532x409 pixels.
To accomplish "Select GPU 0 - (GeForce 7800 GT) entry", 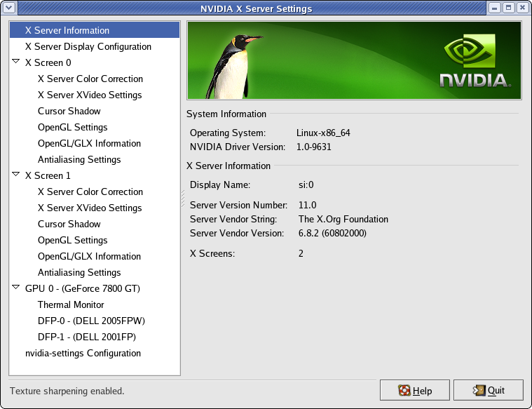I will (x=83, y=289).
